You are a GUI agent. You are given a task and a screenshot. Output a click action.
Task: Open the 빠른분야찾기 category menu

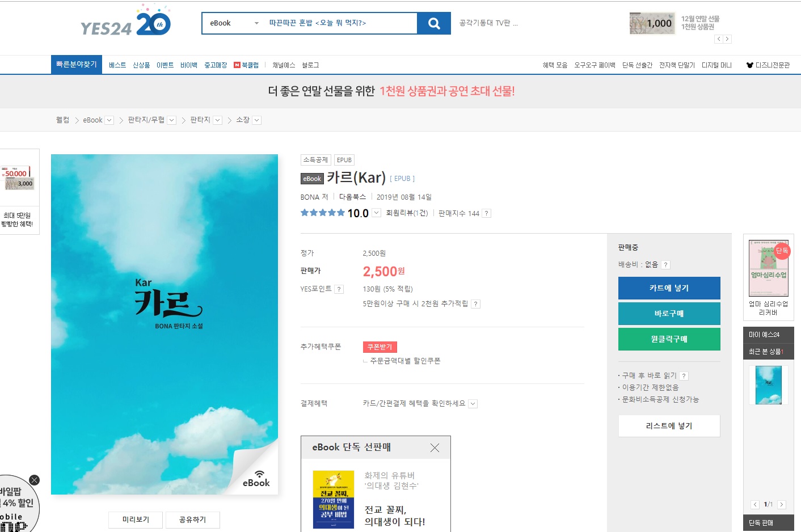click(x=77, y=65)
